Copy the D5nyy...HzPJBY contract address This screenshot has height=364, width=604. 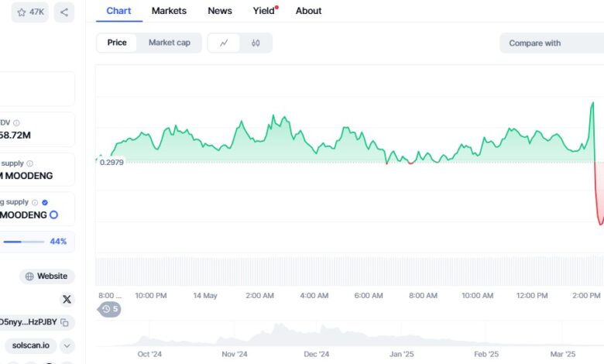(64, 322)
